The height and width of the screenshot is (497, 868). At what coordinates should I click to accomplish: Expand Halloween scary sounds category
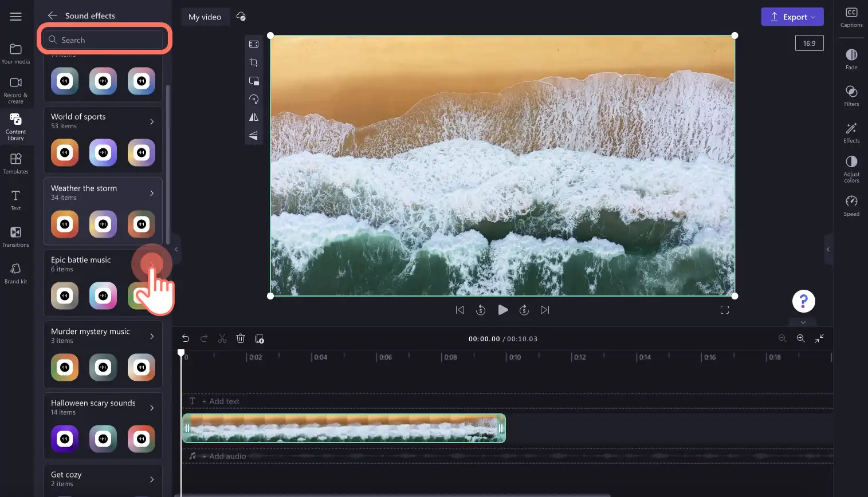point(152,408)
